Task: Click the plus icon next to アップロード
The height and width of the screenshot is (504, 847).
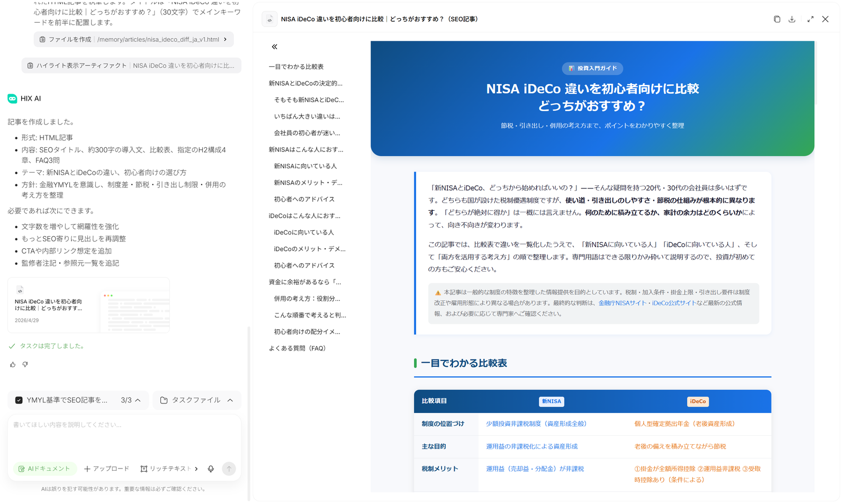Action: [x=87, y=469]
